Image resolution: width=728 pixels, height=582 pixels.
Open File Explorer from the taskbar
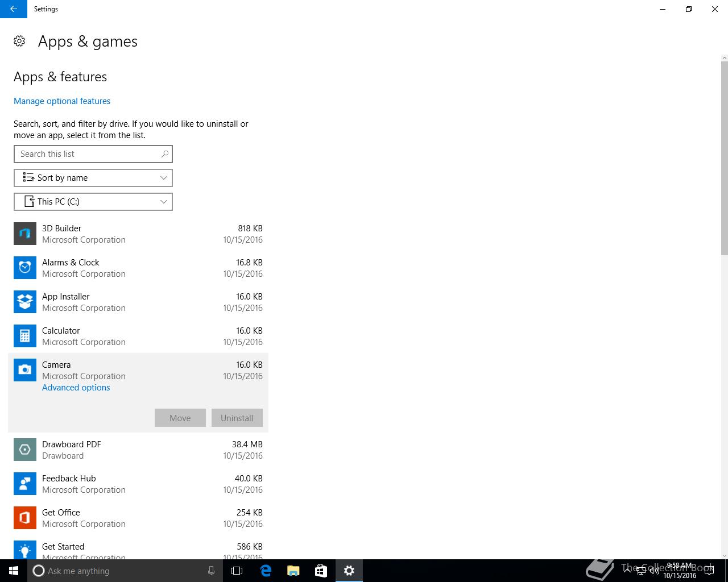pyautogui.click(x=293, y=571)
